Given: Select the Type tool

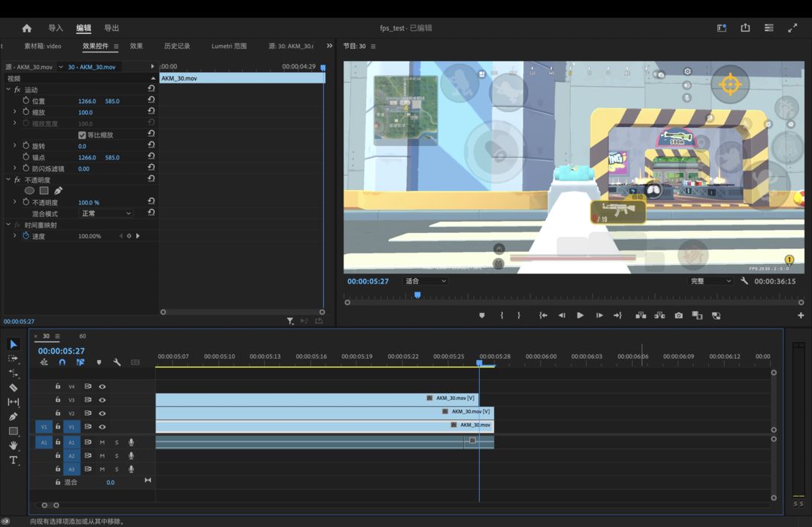Looking at the screenshot, I should 13,460.
